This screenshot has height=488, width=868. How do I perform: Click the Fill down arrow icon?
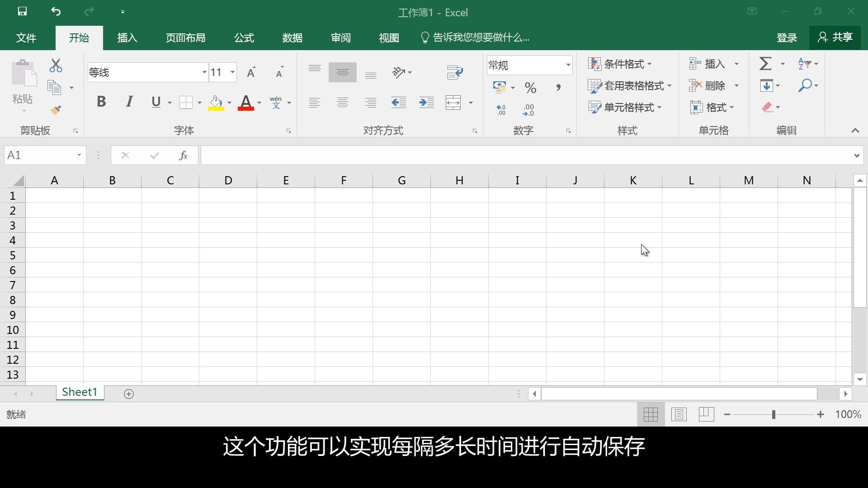point(766,85)
